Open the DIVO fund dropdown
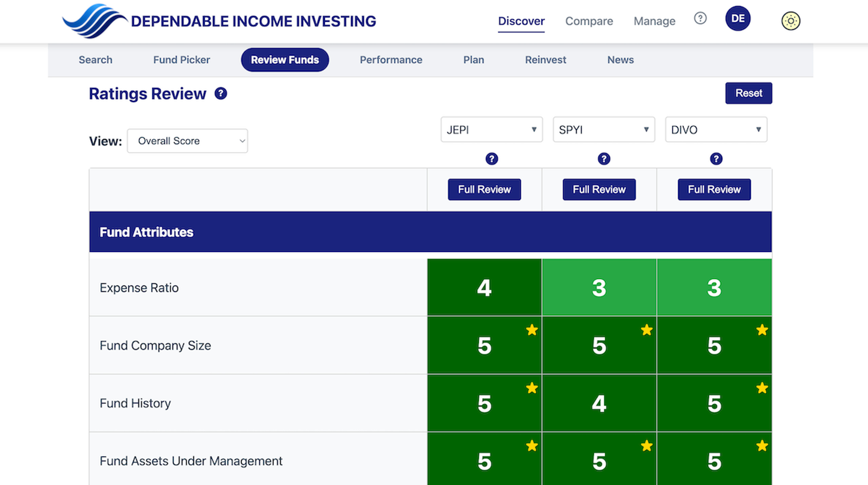This screenshot has width=868, height=485. tap(716, 129)
